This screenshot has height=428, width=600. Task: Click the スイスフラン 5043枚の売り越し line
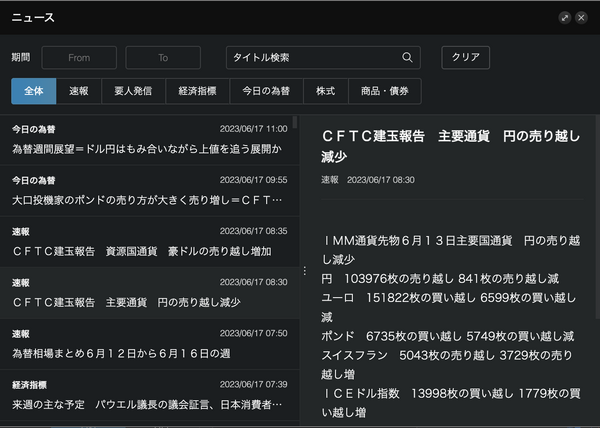click(447, 365)
